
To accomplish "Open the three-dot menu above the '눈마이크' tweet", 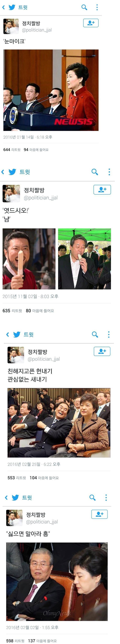I will [x=97, y=7].
